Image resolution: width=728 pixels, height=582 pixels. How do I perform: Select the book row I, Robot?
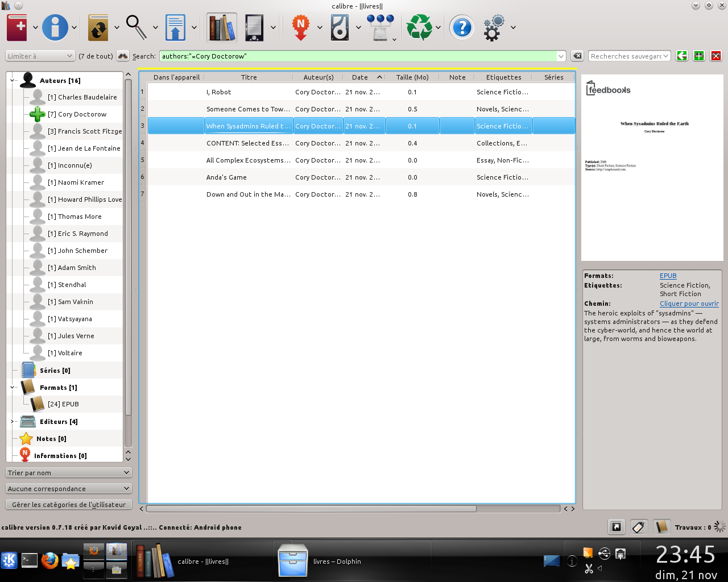point(361,92)
